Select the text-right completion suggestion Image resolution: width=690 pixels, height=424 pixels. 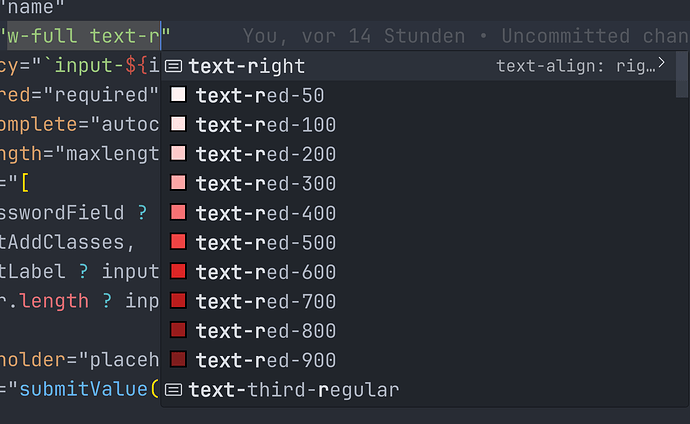(248, 66)
